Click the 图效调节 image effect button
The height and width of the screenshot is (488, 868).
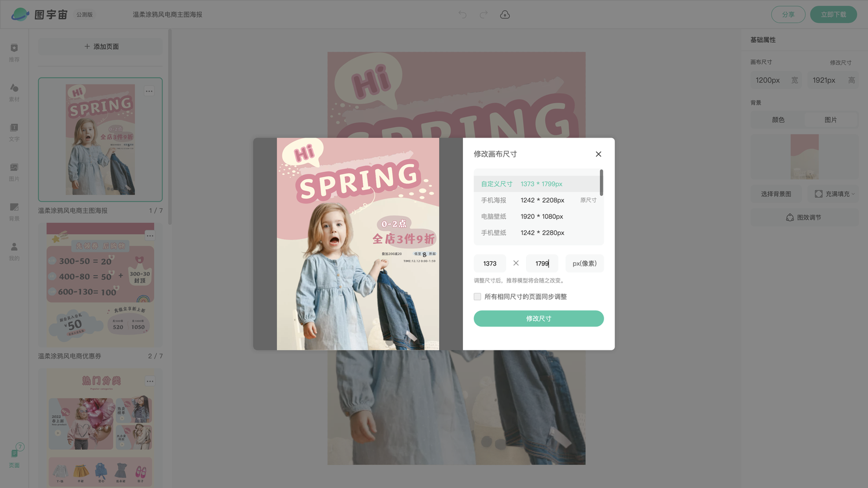point(804,217)
